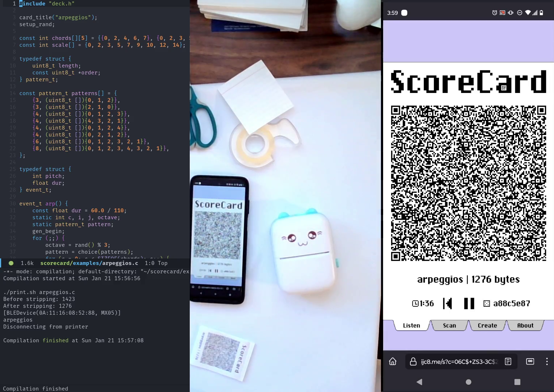The width and height of the screenshot is (554, 392).
Task: Click 'Compilation finished' in the echo area
Action: pos(36,389)
